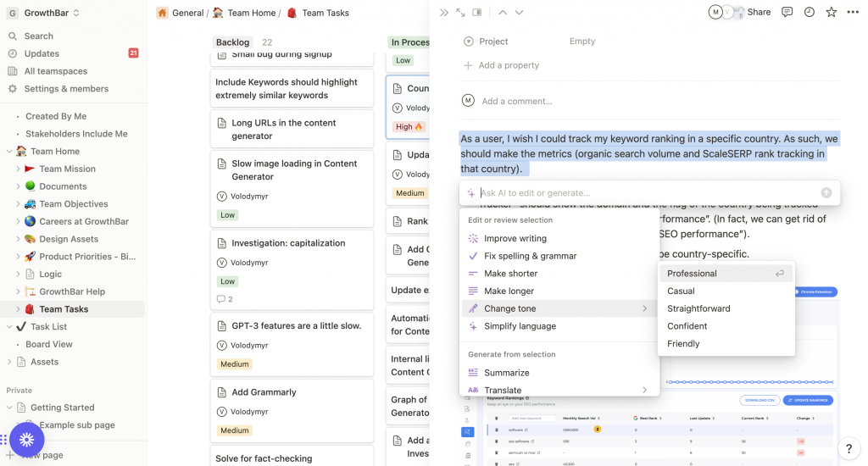Select Team Tasks in sidebar

tap(73, 308)
